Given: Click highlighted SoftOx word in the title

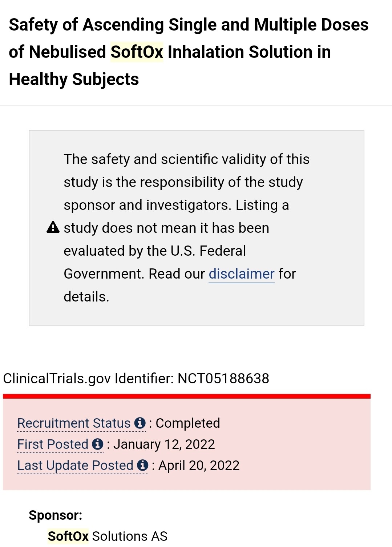Looking at the screenshot, I should pos(137,52).
